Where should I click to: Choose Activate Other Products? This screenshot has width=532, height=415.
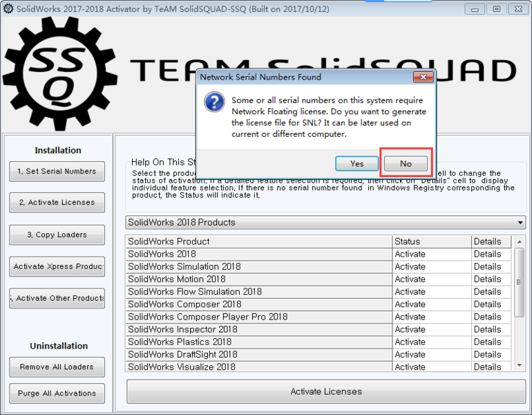pyautogui.click(x=57, y=299)
